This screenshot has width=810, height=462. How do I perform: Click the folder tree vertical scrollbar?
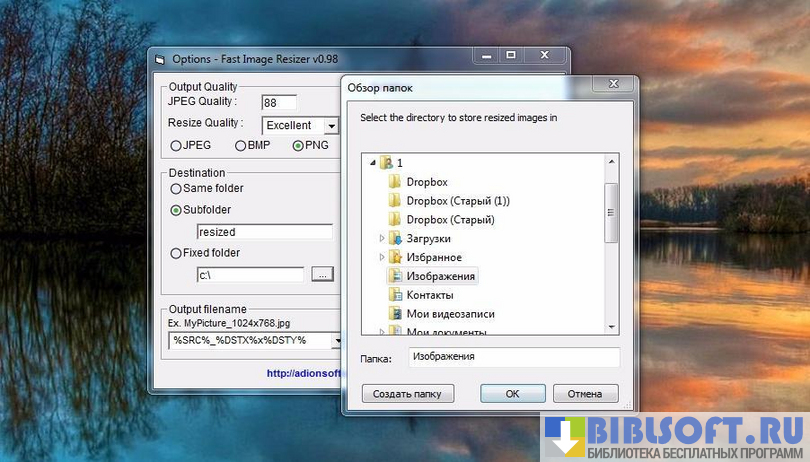click(611, 210)
